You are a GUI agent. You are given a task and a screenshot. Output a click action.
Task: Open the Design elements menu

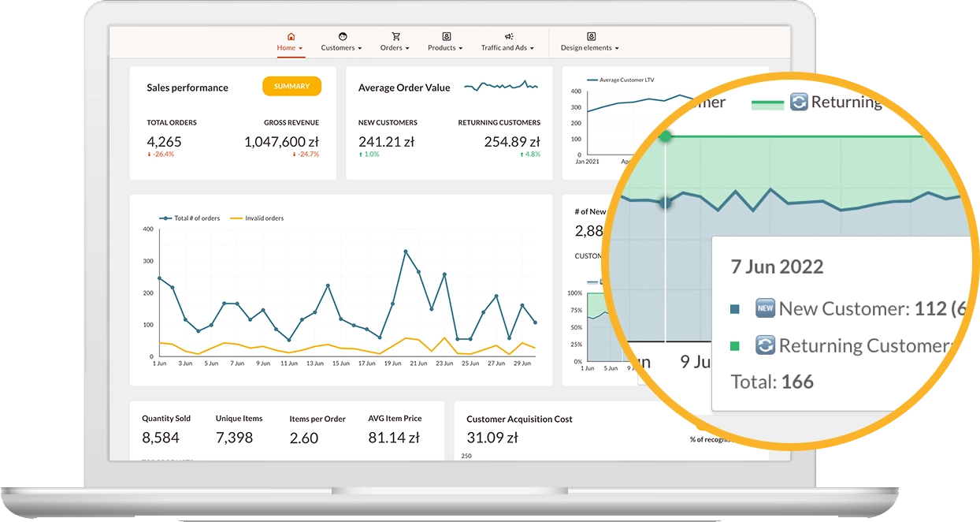pos(590,48)
